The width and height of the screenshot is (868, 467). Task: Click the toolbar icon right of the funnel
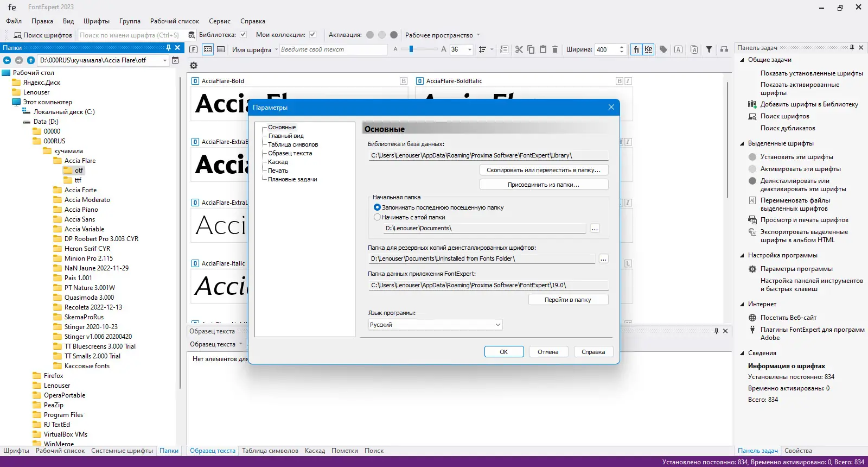(724, 49)
